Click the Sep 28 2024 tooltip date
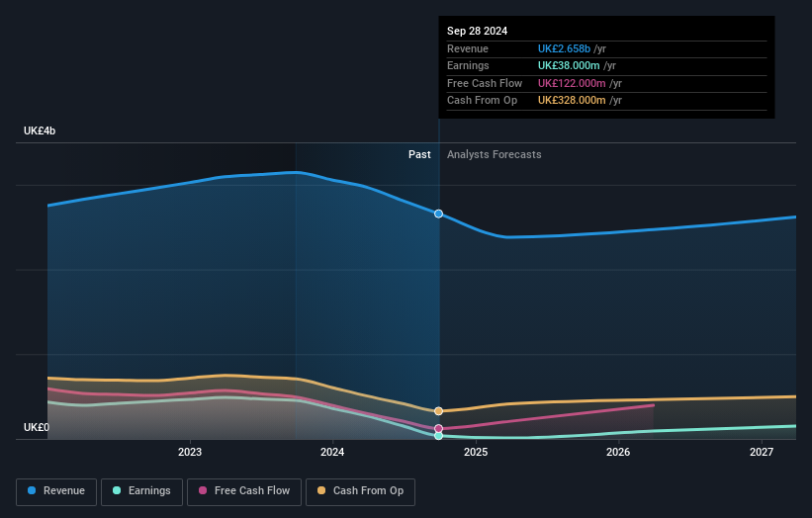 tap(477, 31)
